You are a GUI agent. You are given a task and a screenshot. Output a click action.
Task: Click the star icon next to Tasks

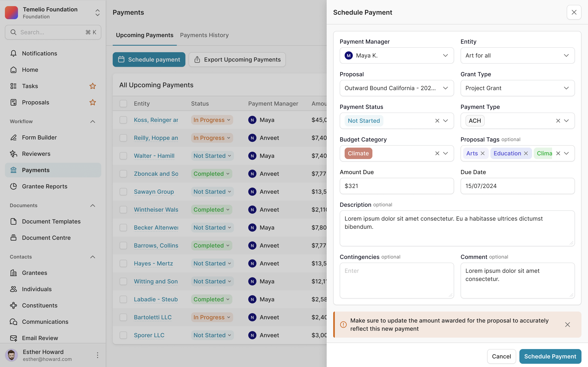(x=92, y=86)
